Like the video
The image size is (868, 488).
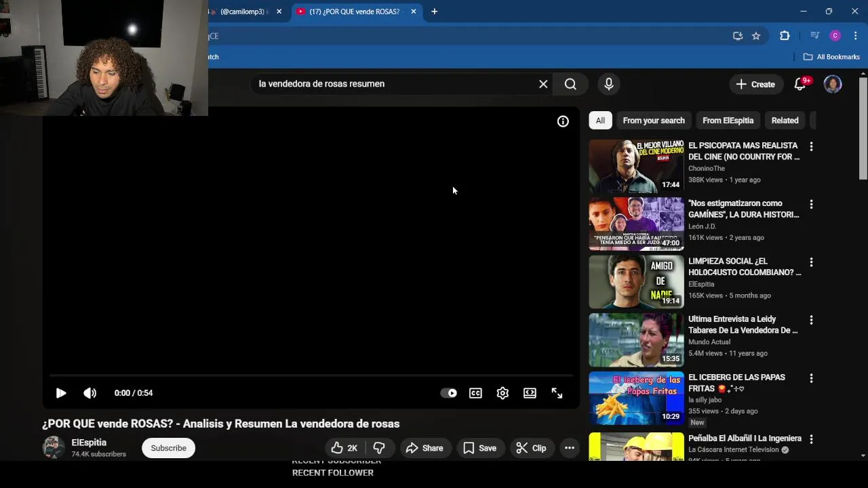345,448
